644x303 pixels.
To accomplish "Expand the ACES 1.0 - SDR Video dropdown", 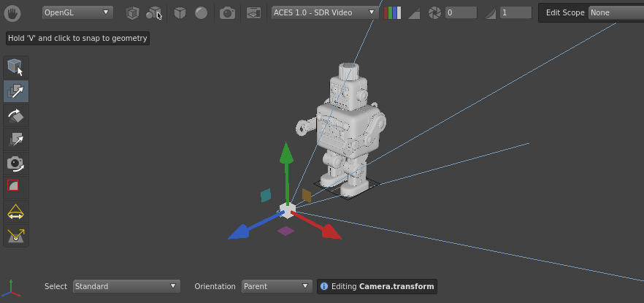I will 325,12.
